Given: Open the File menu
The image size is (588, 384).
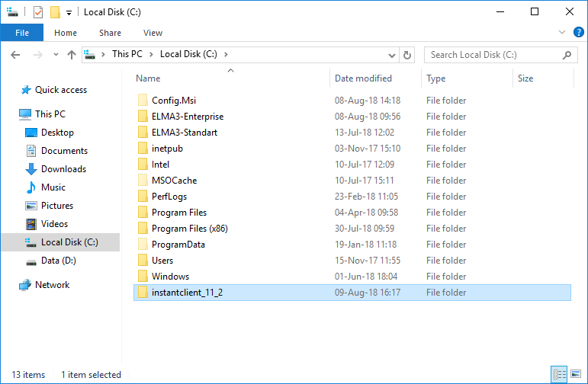Looking at the screenshot, I should pos(22,33).
